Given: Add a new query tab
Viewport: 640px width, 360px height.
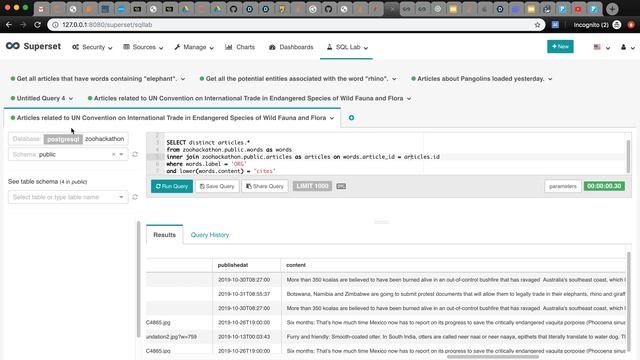Looking at the screenshot, I should (351, 118).
